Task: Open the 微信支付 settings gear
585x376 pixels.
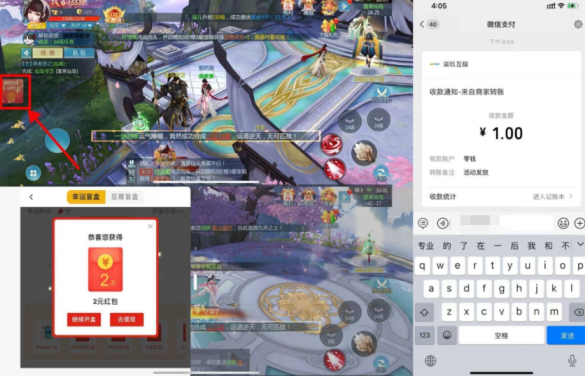Action: coord(578,24)
